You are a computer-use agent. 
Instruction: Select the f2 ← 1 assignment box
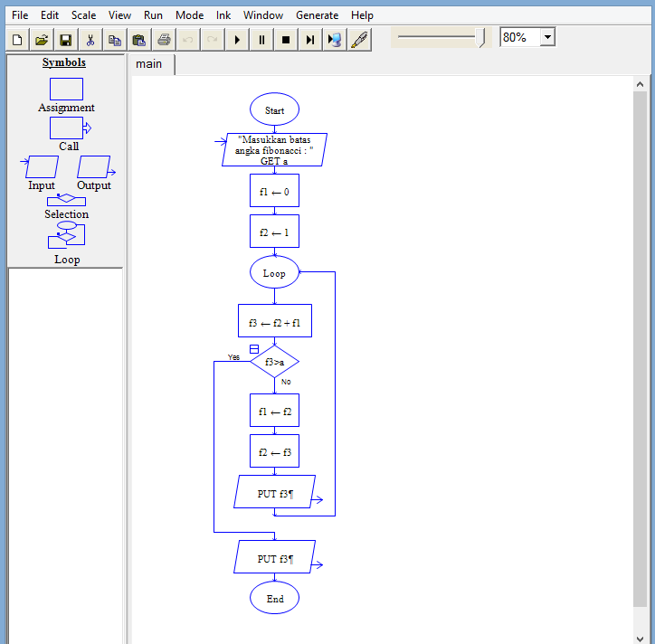(274, 232)
